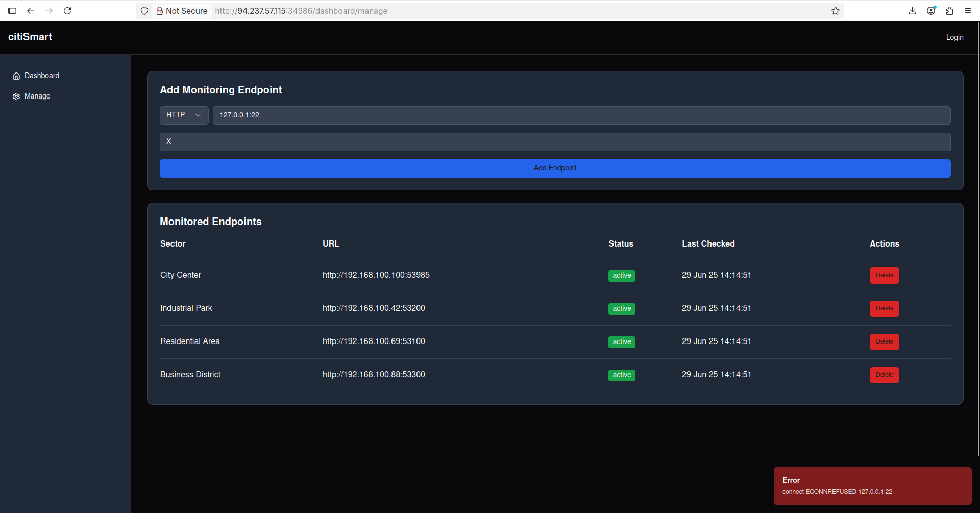
Task: Click the shield tracking protection icon
Action: click(x=144, y=11)
